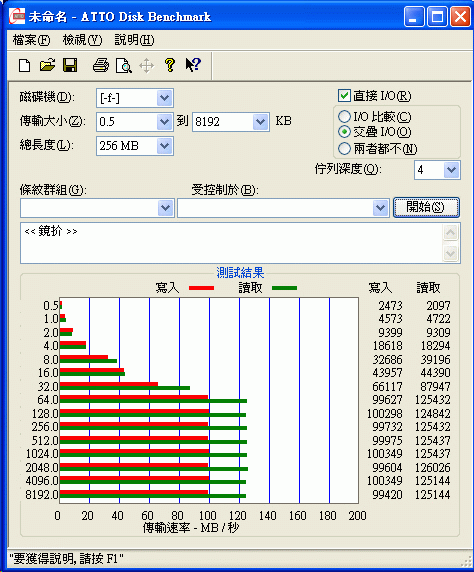Screen dimensions: 474x572
Task: Expand the transfer size dropdown showing 0.5
Action: [x=165, y=122]
